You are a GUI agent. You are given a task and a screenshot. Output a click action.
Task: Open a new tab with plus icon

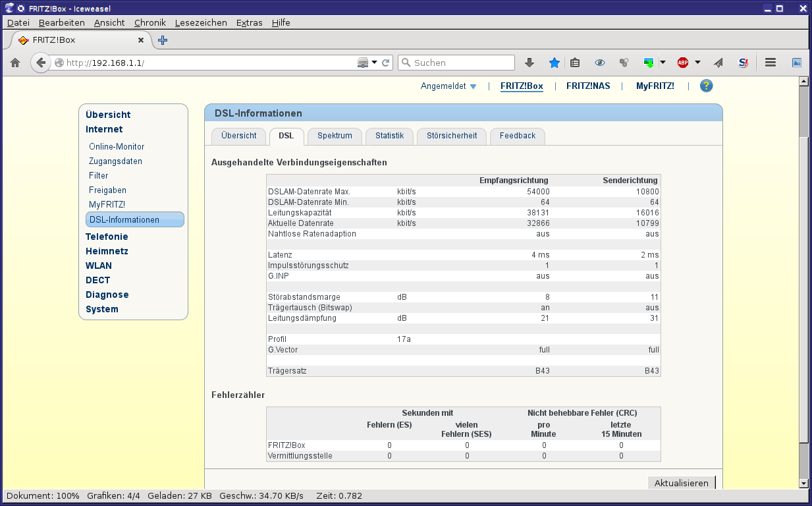[x=163, y=40]
